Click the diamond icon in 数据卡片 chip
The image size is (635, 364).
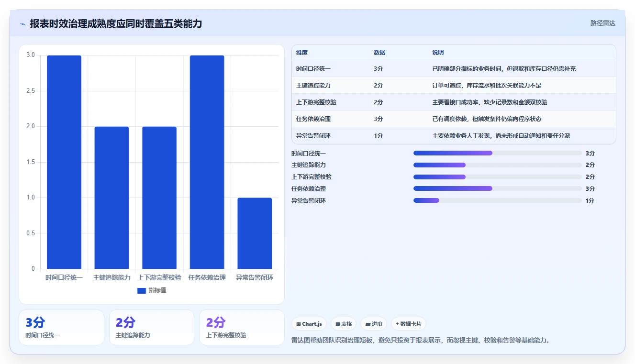pyautogui.click(x=397, y=324)
